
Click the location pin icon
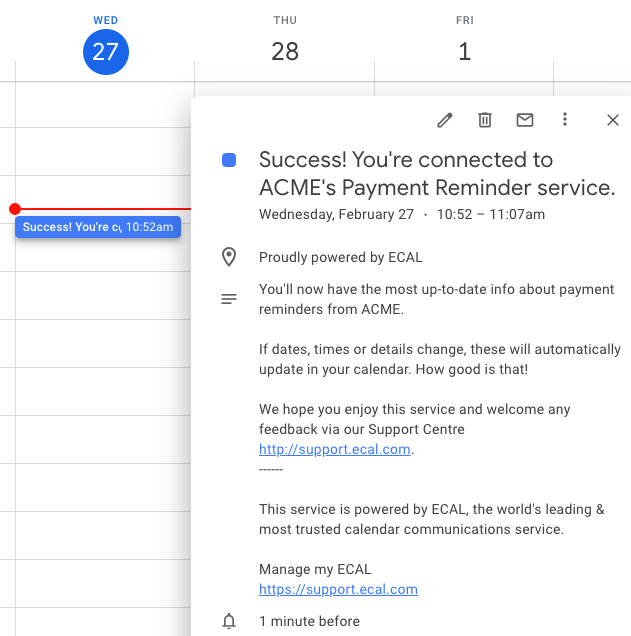pos(229,257)
